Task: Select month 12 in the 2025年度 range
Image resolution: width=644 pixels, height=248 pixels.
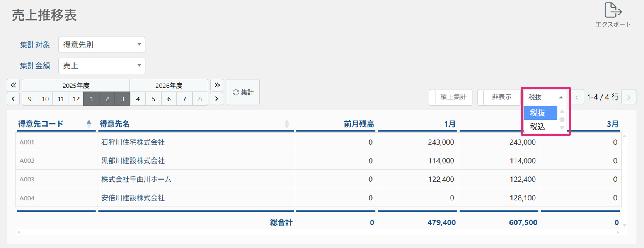Action: 76,99
